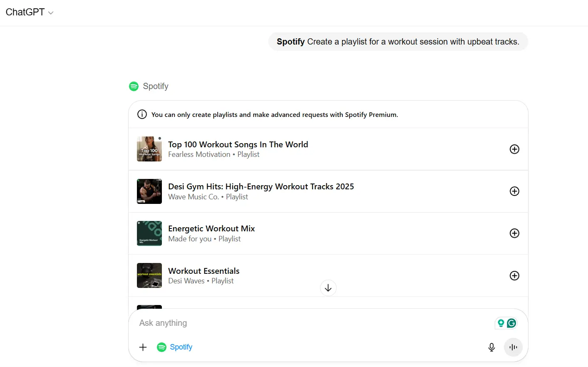Click the Spotify icon beside the response header
Screen dimensions: 588x367
coord(134,86)
